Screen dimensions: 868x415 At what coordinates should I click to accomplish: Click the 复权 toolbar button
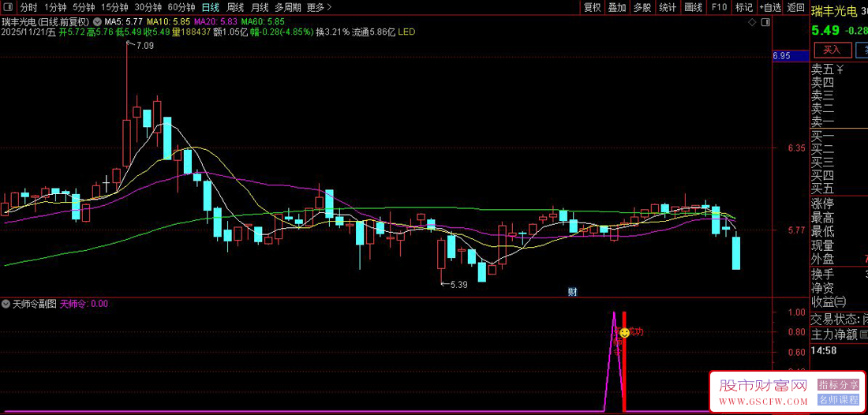[593, 7]
